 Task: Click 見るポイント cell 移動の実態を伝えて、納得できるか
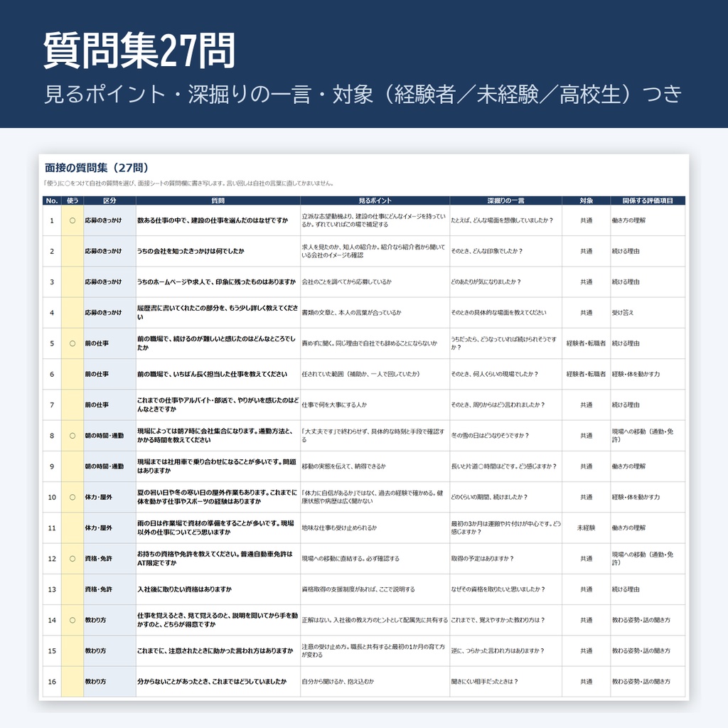[375, 466]
